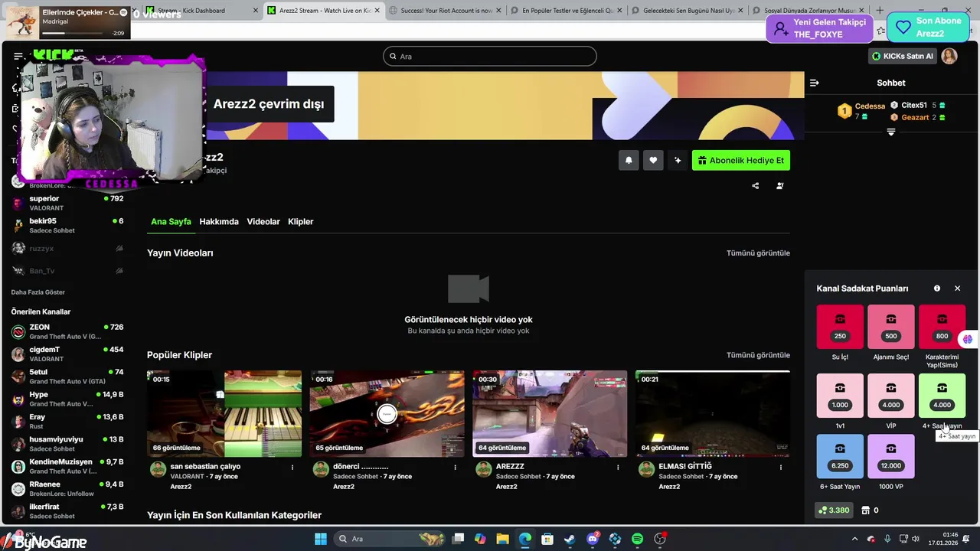Switch to the Riot Account Success browser tab

tap(444, 11)
